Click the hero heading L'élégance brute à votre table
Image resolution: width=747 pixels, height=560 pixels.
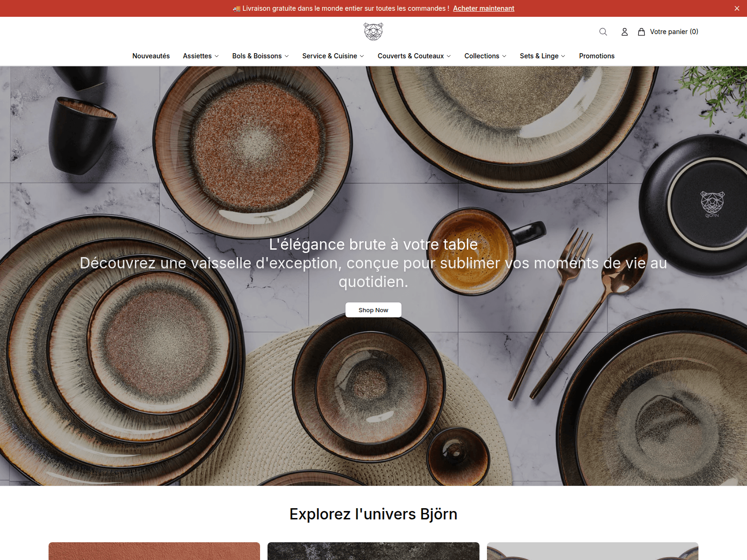pos(373,245)
